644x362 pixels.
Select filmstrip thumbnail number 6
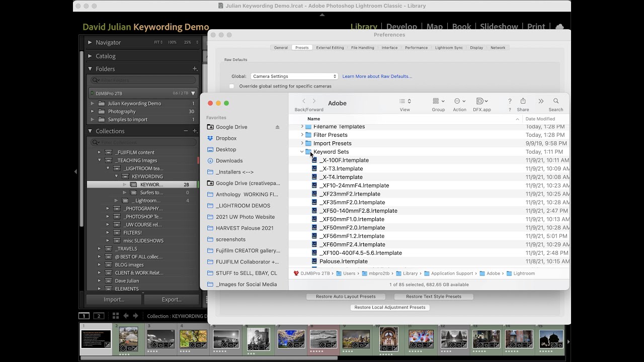pyautogui.click(x=259, y=338)
